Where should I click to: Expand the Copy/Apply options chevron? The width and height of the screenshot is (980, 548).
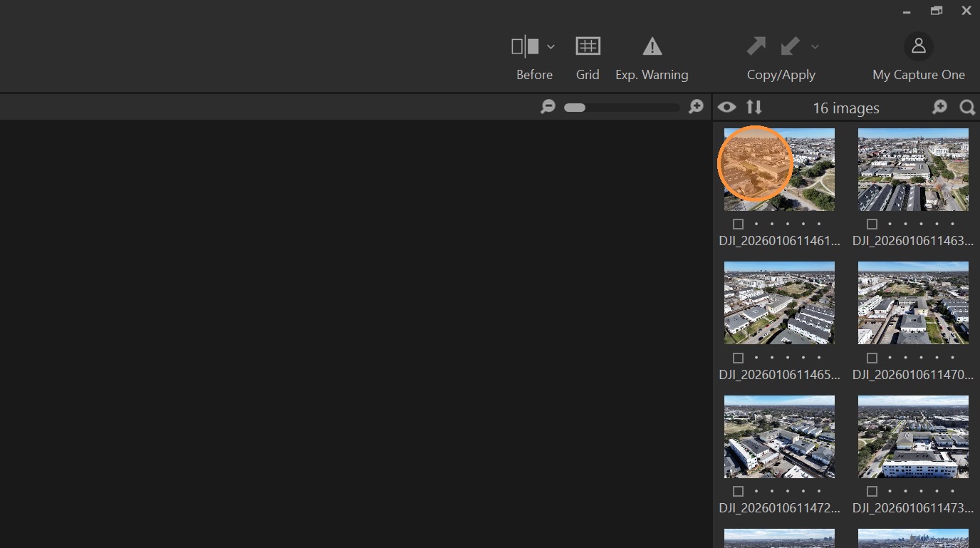click(815, 47)
